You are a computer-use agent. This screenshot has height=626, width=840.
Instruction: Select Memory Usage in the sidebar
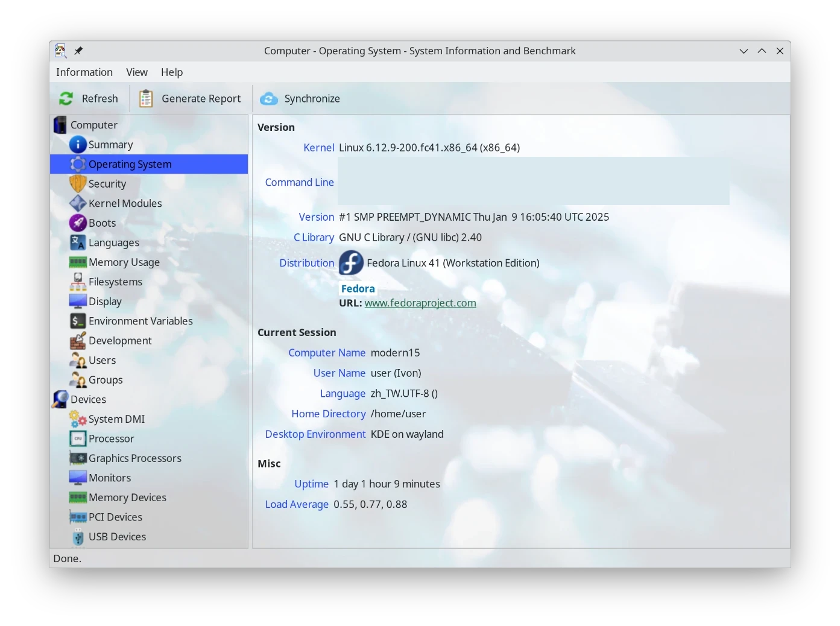(124, 262)
